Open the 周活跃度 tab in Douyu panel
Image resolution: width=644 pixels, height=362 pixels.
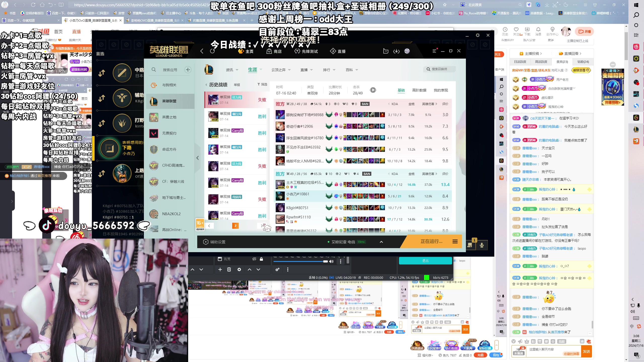[541, 62]
